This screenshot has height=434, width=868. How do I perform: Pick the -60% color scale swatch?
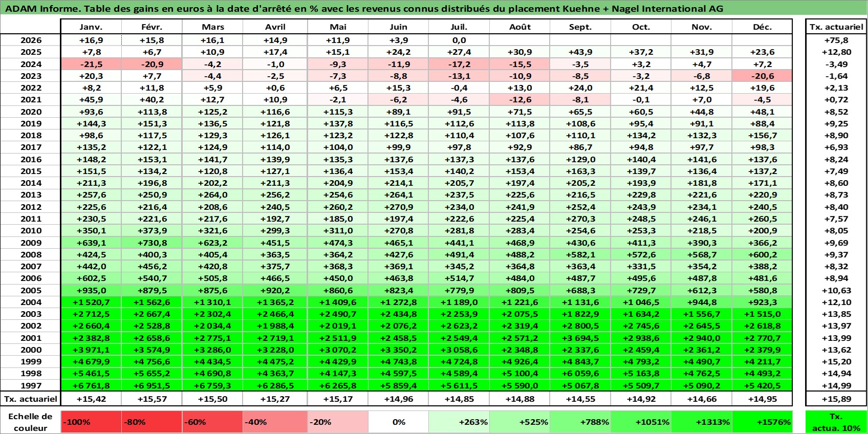pyautogui.click(x=212, y=422)
